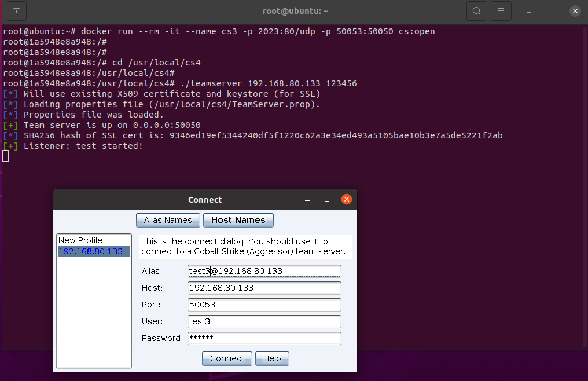This screenshot has width=588, height=381.
Task: Click the 'User:' label
Action: 152,322
